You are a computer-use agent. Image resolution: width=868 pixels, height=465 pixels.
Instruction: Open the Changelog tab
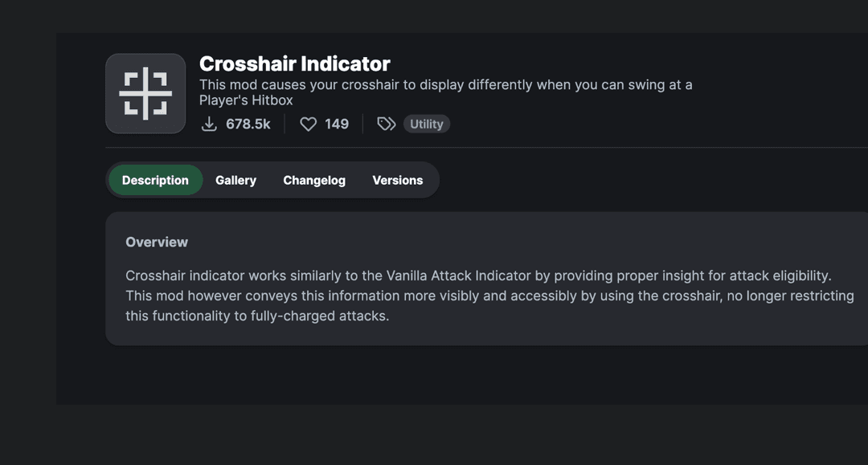click(x=313, y=180)
